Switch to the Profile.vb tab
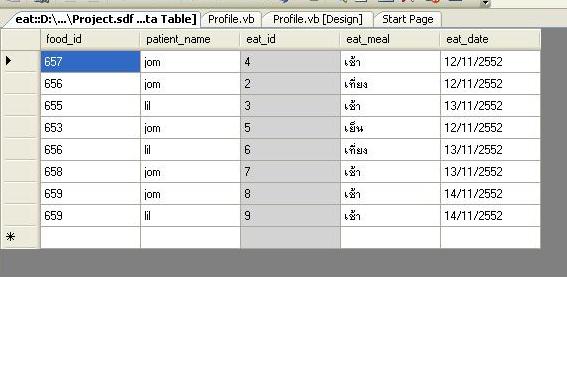 point(231,19)
